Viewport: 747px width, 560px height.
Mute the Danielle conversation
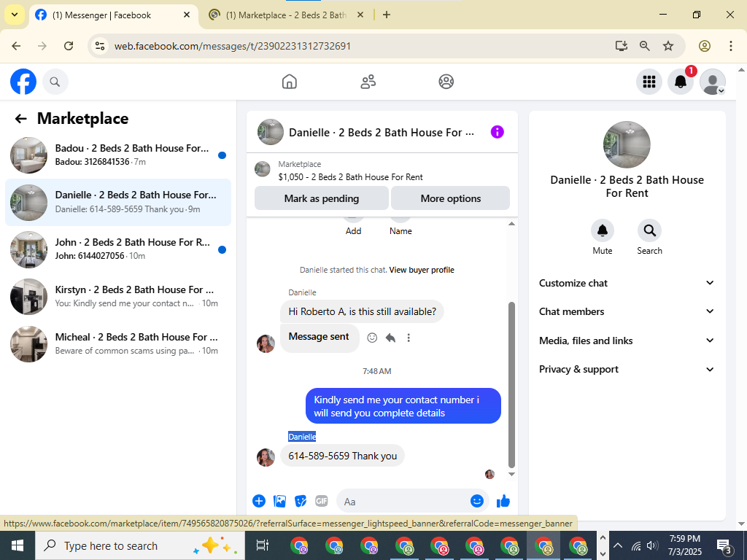(x=602, y=230)
